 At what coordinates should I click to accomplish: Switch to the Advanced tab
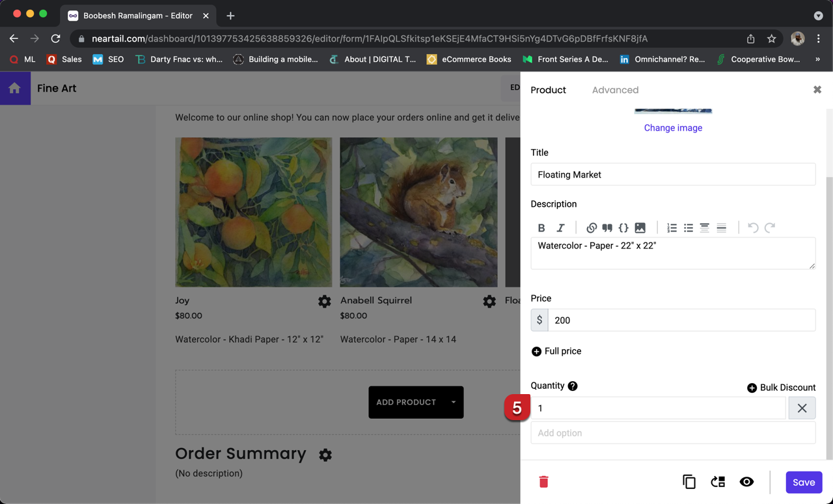click(x=615, y=90)
